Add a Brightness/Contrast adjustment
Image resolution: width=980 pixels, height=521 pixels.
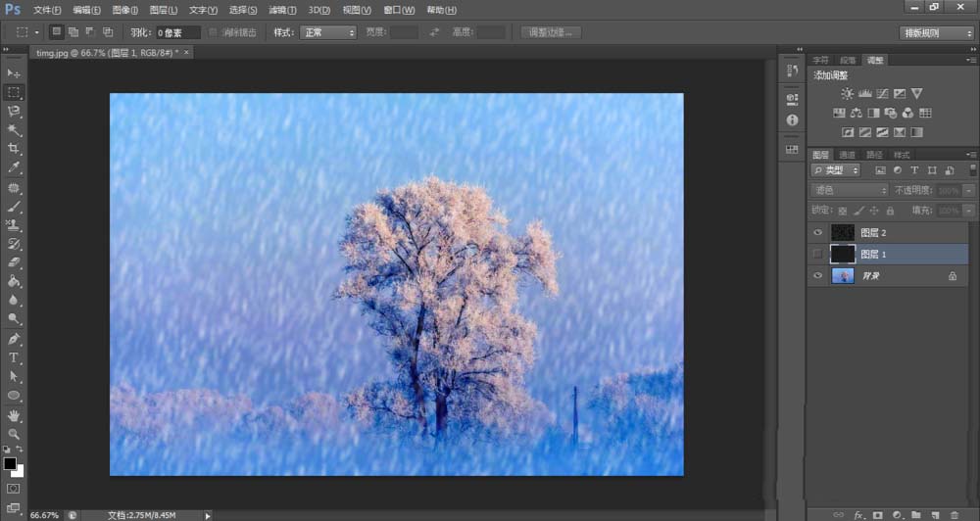847,94
